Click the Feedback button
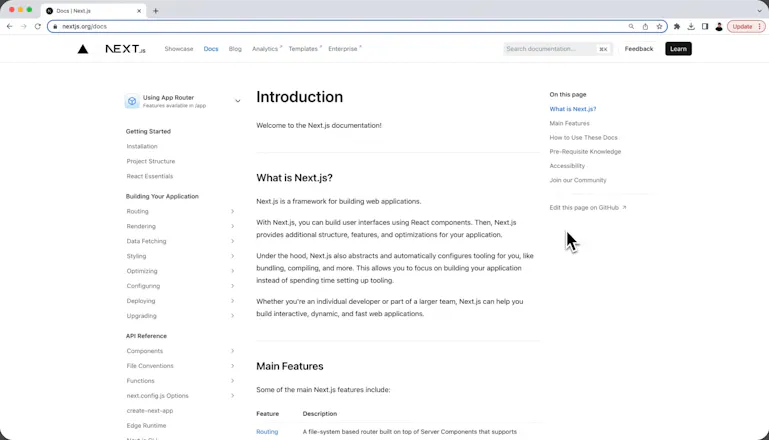The width and height of the screenshot is (769, 440). tap(639, 49)
